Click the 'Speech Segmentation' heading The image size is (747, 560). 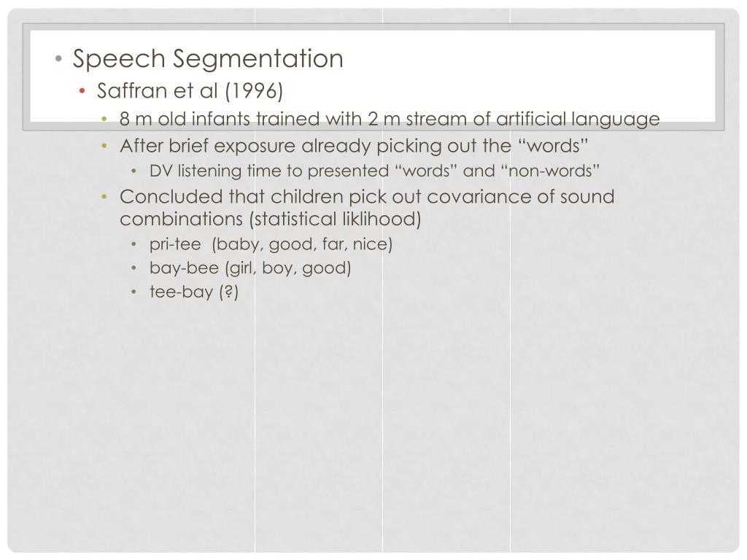click(208, 60)
